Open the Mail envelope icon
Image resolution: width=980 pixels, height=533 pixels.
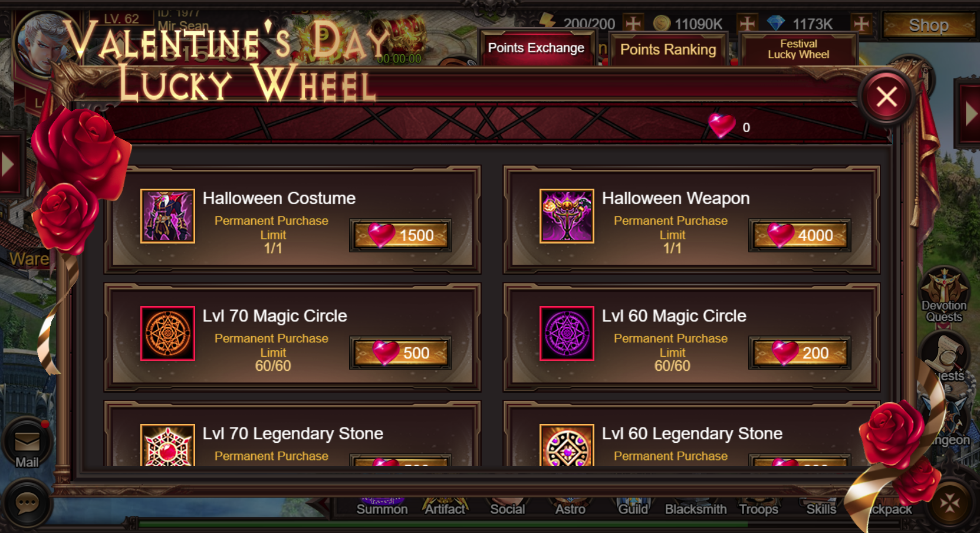[27, 443]
